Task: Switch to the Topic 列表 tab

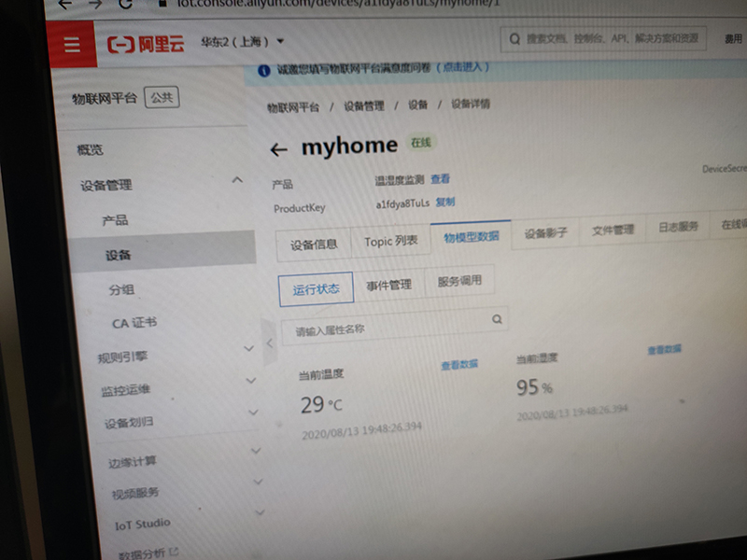Action: pos(390,241)
